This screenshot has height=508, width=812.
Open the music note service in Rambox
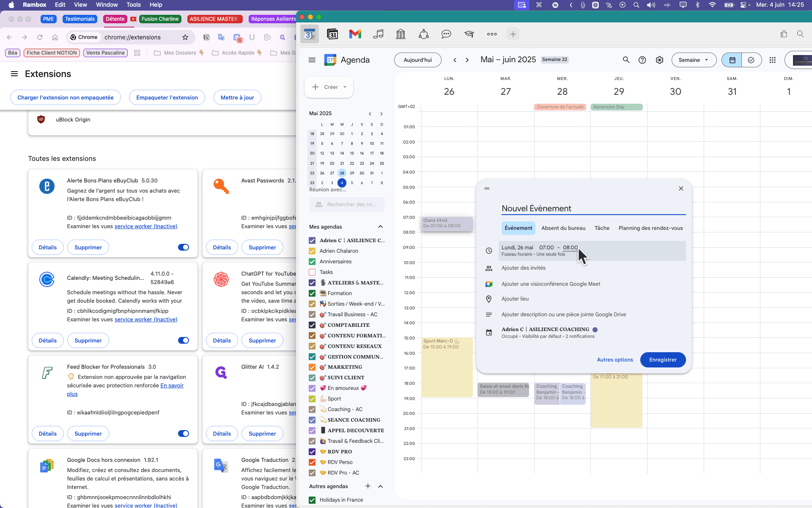pyautogui.click(x=378, y=34)
